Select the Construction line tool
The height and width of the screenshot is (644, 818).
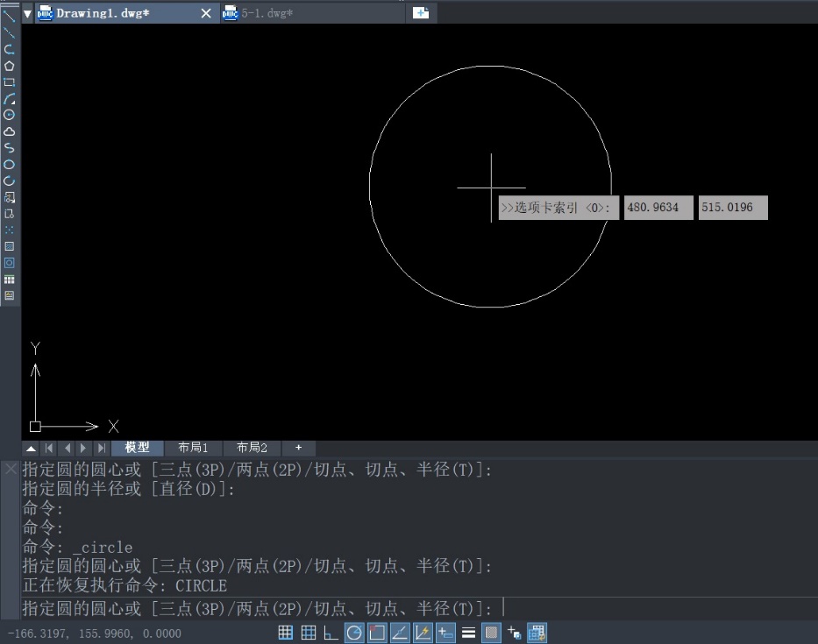click(10, 32)
